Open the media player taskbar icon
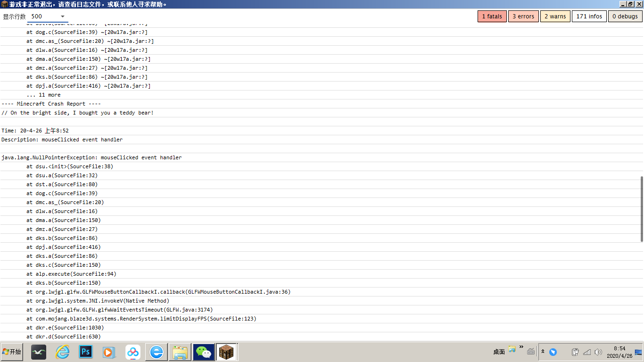The image size is (644, 362). [109, 352]
